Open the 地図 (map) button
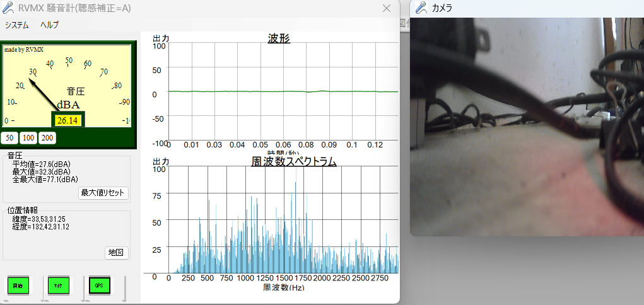This screenshot has height=305, width=644. tap(116, 253)
